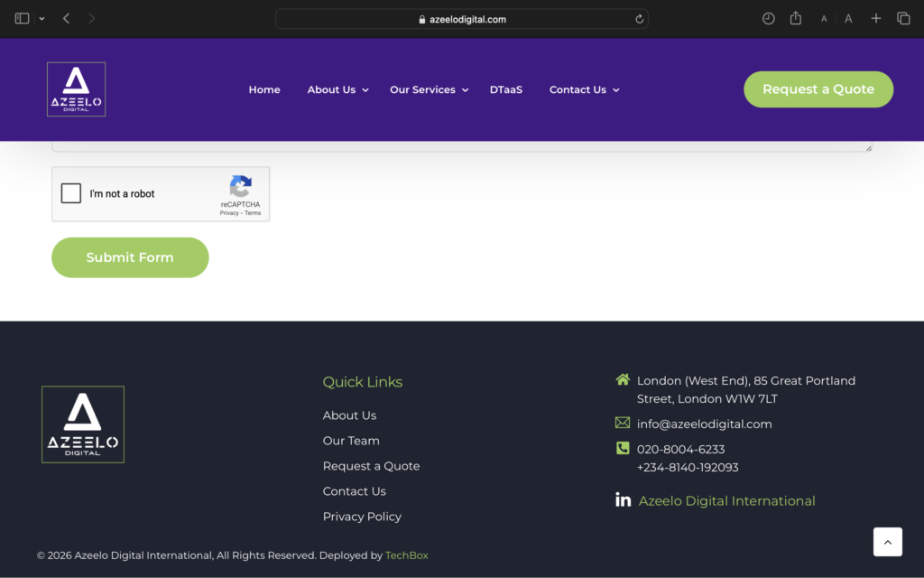Screen dimensions: 924x578
Task: Open the TechBox link in the copyright line
Action: [406, 555]
